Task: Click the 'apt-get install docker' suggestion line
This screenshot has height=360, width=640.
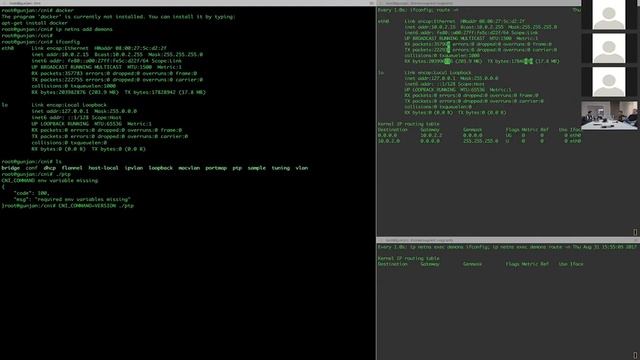Action: tap(35, 23)
